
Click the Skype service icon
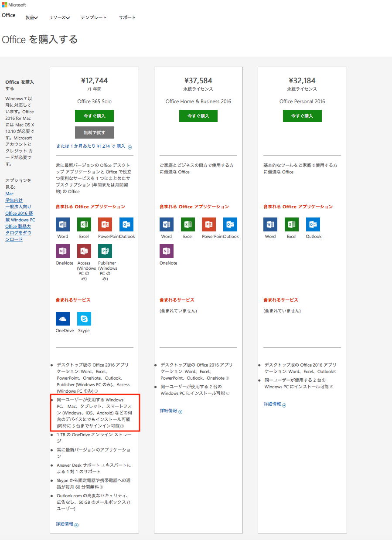click(84, 319)
